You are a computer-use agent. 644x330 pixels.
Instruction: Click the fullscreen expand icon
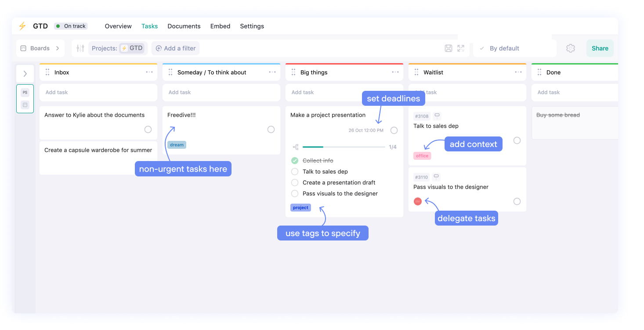tap(460, 48)
